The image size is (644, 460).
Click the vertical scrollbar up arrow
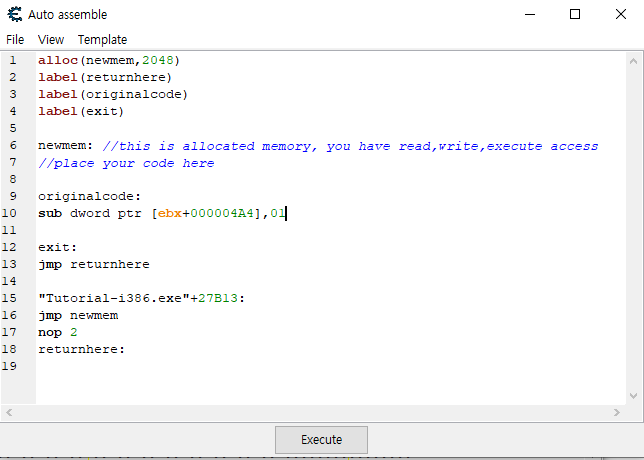pyautogui.click(x=633, y=61)
